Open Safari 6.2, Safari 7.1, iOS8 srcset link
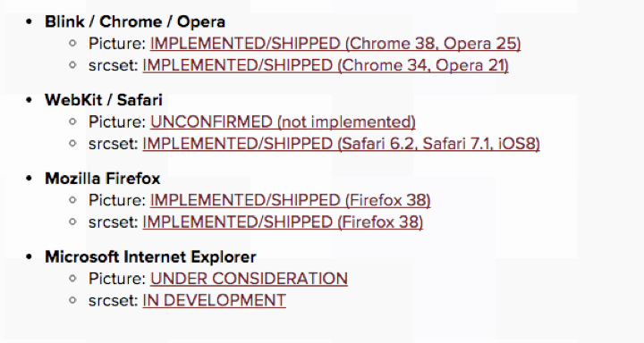 pyautogui.click(x=342, y=144)
